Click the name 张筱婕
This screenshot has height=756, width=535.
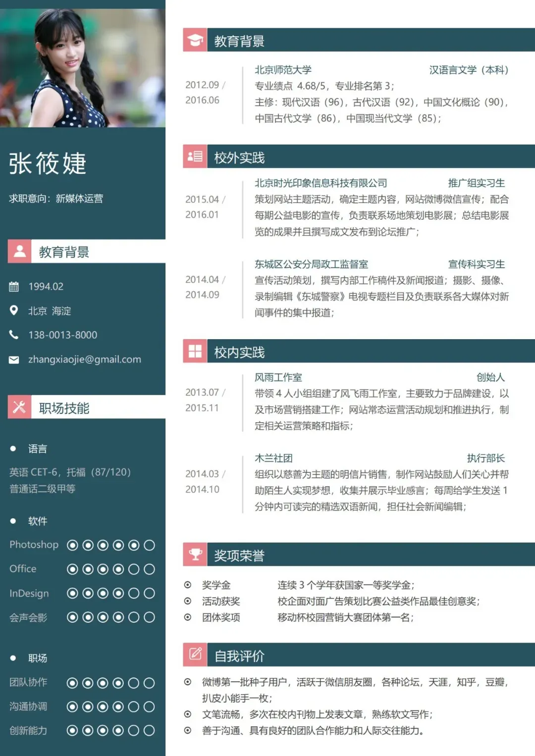point(48,163)
